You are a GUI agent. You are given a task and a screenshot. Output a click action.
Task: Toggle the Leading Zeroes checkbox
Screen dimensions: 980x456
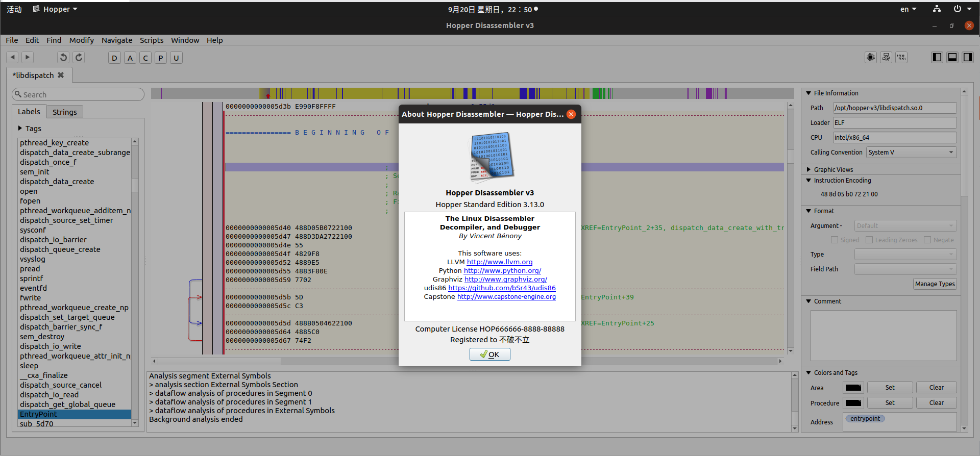[x=869, y=240]
